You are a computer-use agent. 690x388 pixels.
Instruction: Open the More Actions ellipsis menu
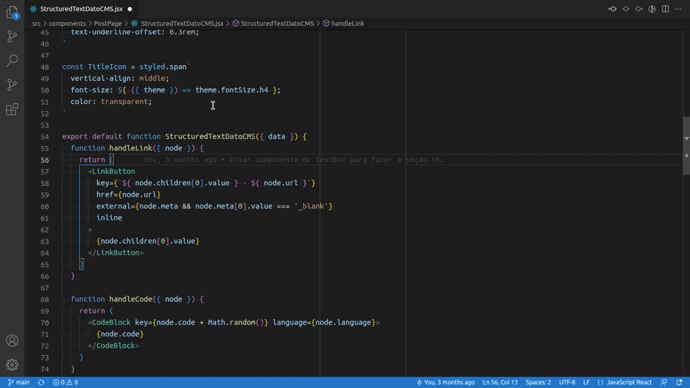(x=678, y=9)
